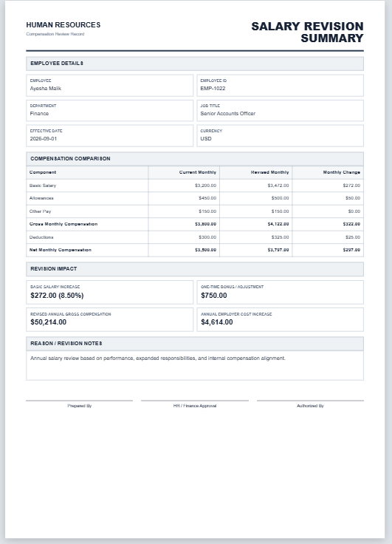Select the Basic Salary revised amount $3,472.00

pyautogui.click(x=278, y=186)
